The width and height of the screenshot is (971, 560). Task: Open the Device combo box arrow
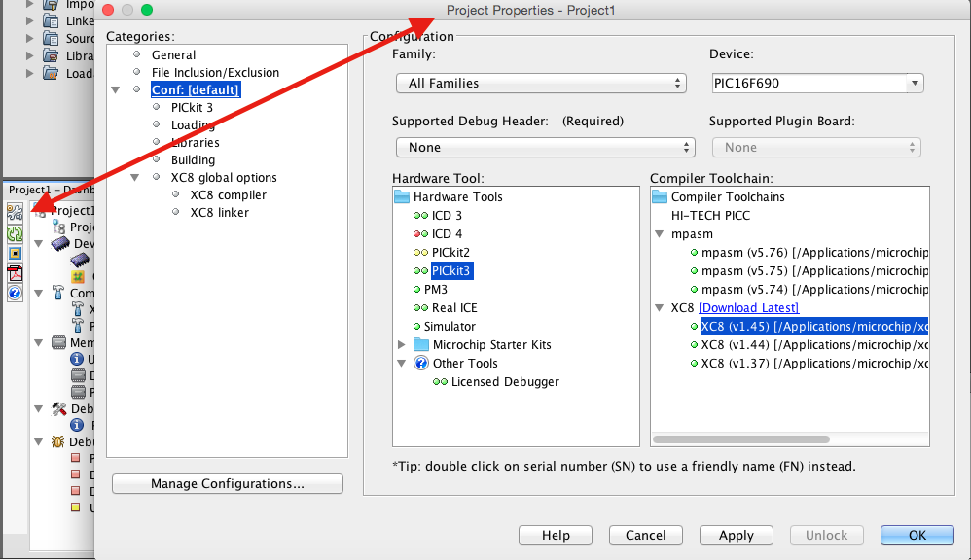[x=914, y=84]
